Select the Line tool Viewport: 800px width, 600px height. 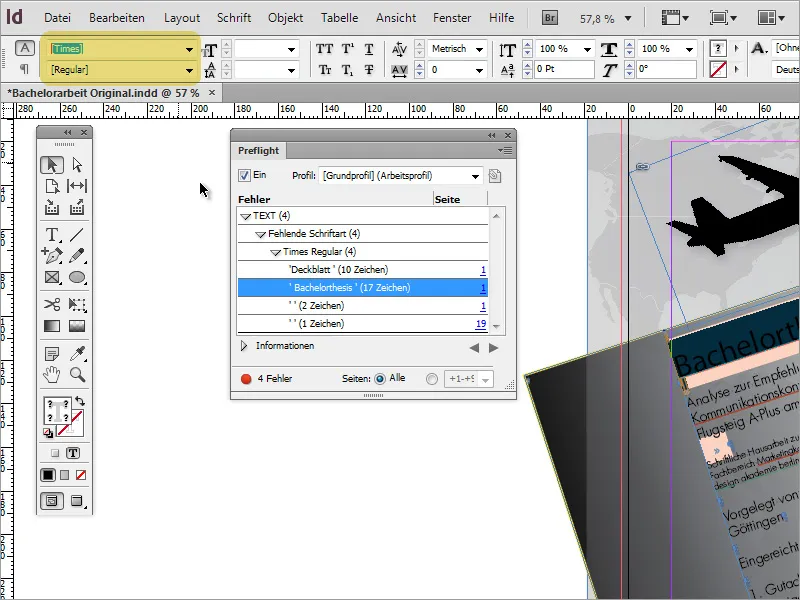coord(77,234)
